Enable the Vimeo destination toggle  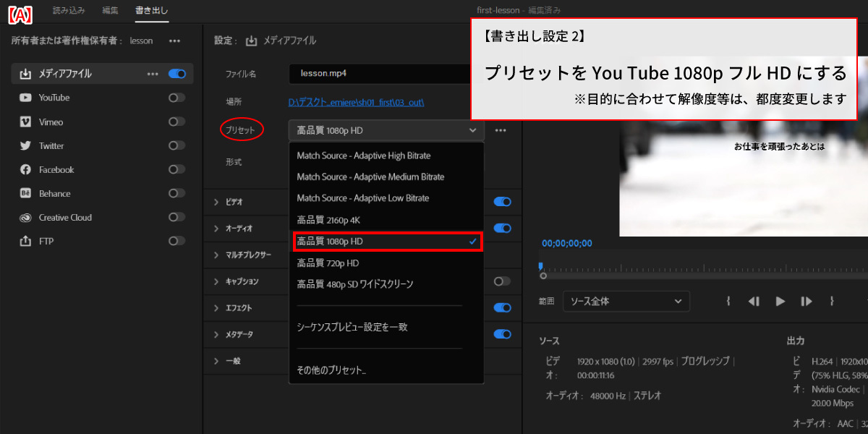[x=176, y=122]
